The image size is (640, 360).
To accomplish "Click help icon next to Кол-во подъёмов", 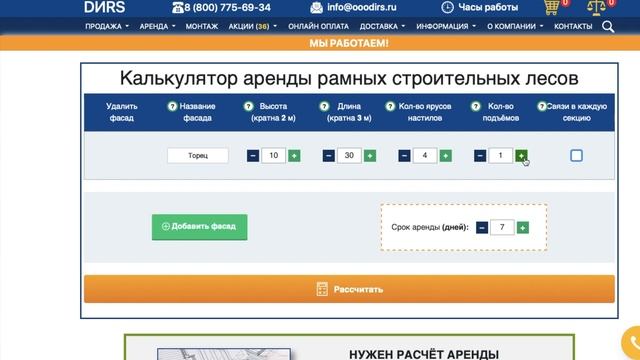I will [x=476, y=106].
